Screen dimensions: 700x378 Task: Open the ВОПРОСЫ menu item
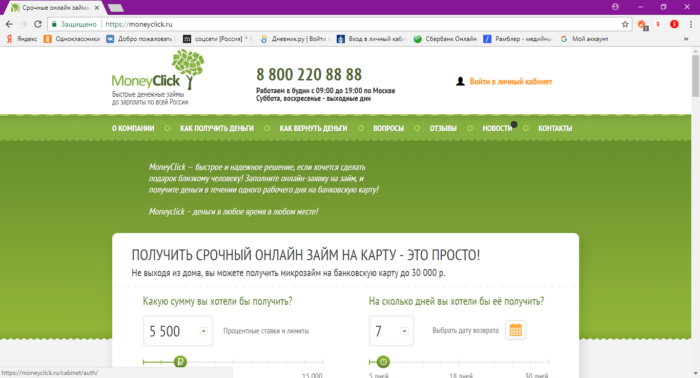(388, 129)
